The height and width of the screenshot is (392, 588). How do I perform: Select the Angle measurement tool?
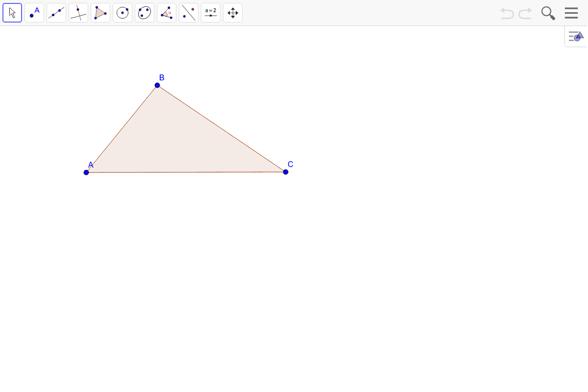167,13
